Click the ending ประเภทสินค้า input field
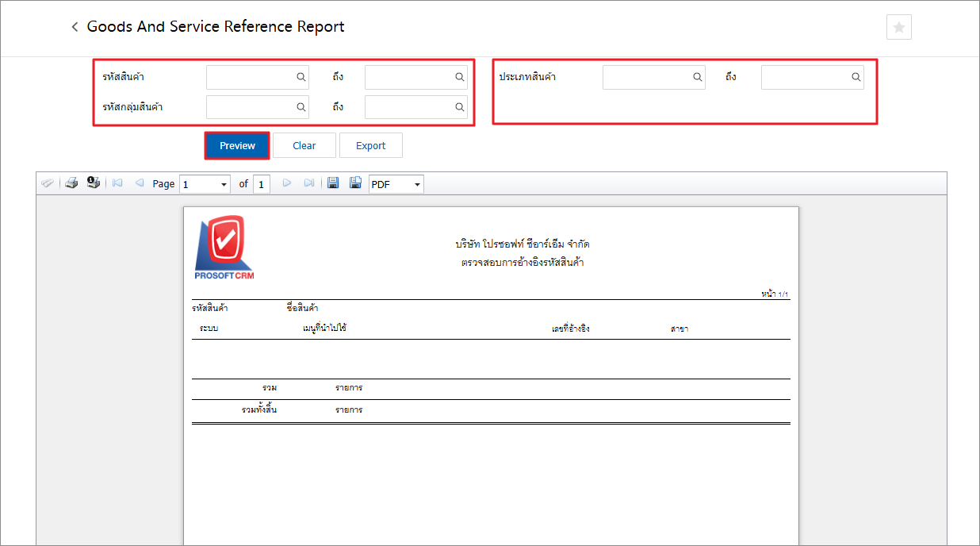The image size is (980, 546). [805, 77]
